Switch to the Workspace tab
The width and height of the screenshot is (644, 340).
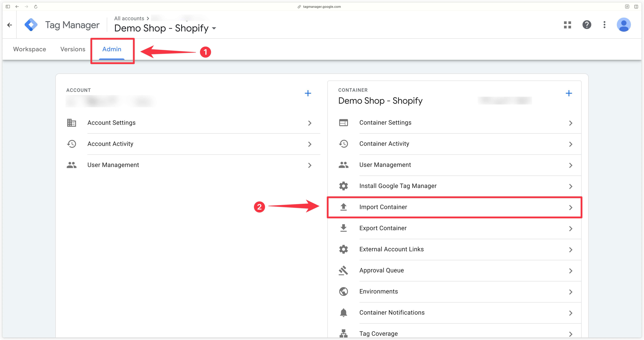tap(30, 49)
